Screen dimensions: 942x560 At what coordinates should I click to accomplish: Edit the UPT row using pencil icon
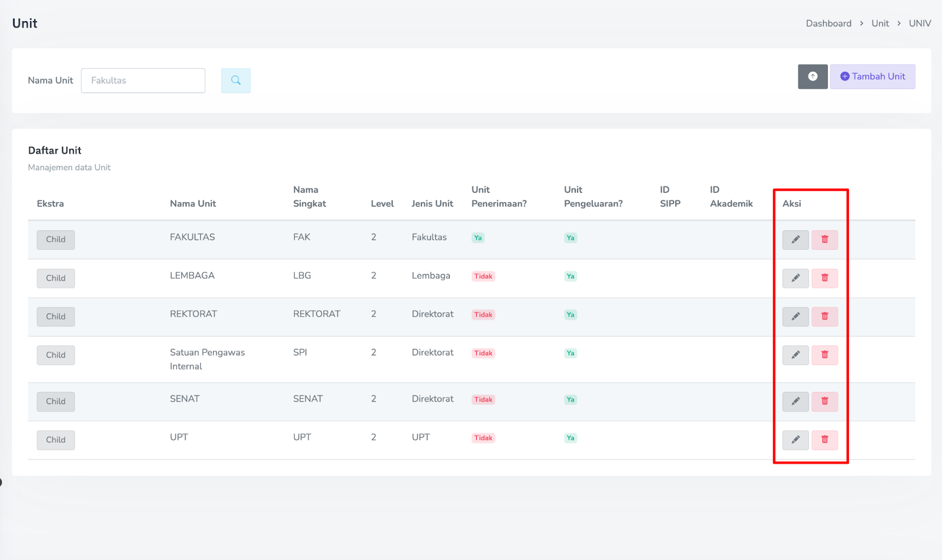(795, 439)
